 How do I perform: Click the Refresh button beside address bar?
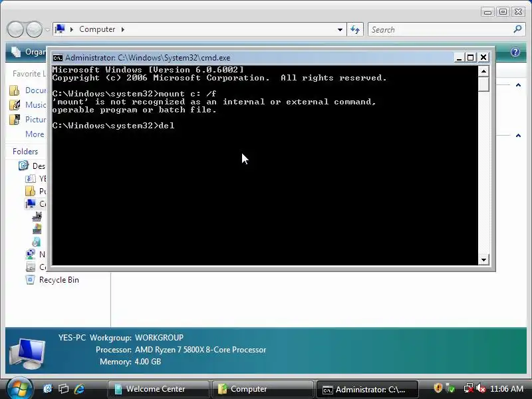(x=355, y=29)
